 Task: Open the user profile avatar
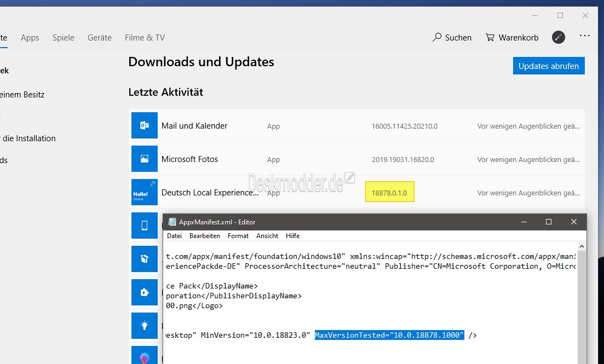pyautogui.click(x=558, y=37)
